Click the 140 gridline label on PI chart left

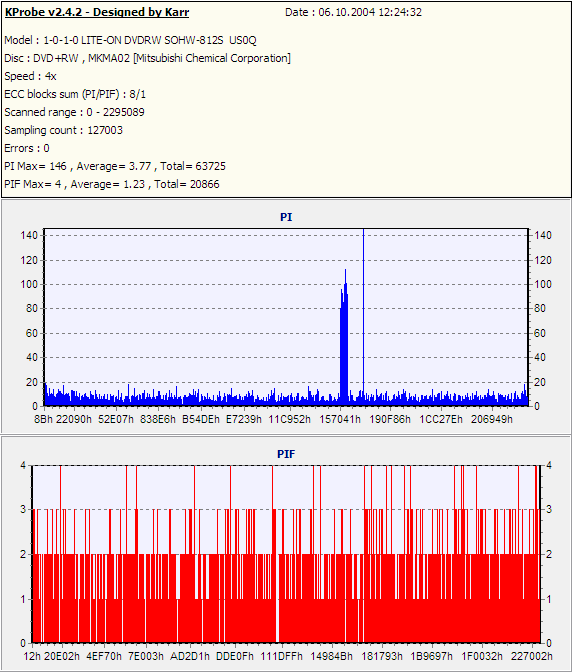[x=29, y=235]
